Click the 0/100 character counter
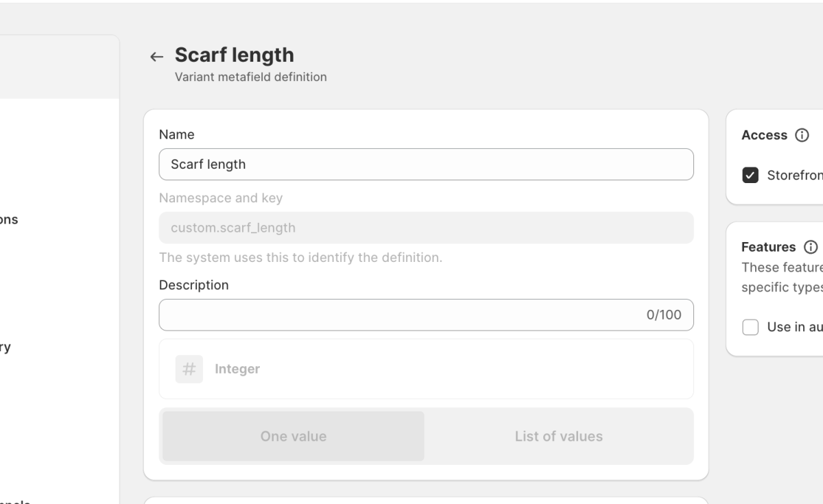This screenshot has height=504, width=823. click(664, 315)
